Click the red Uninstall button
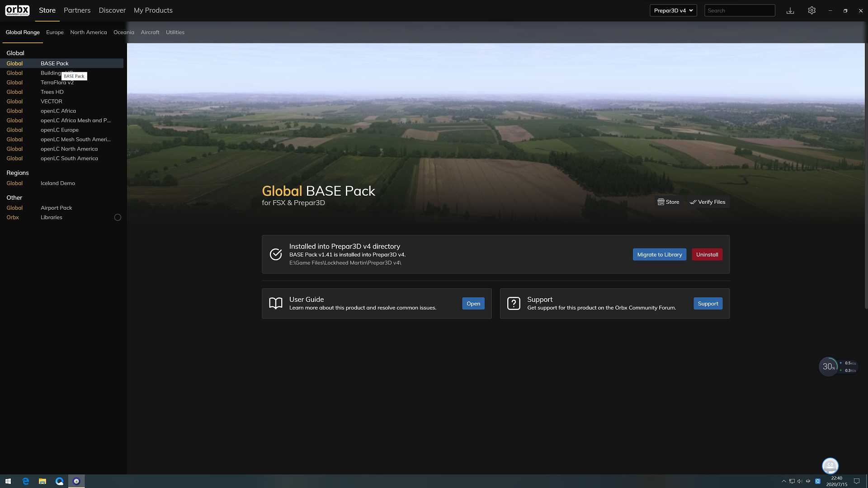The image size is (868, 488). point(707,254)
